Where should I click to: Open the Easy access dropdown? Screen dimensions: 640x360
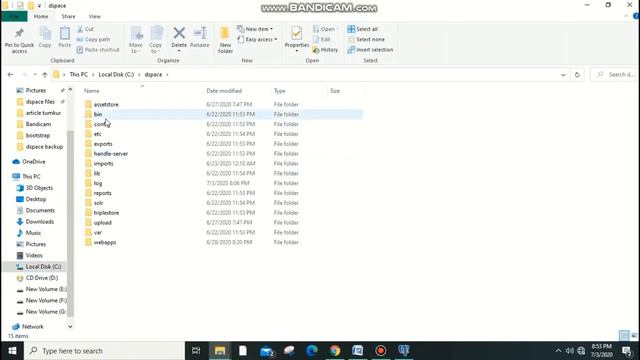(258, 39)
